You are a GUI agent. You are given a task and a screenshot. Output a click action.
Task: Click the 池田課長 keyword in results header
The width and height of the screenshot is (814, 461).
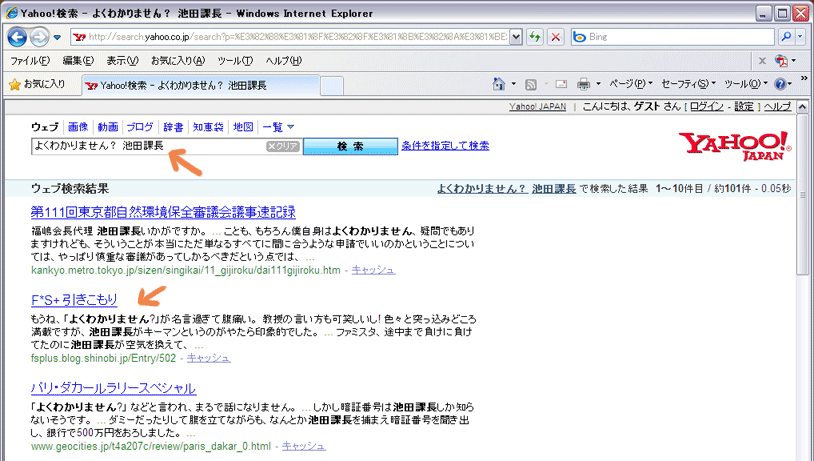tap(554, 188)
